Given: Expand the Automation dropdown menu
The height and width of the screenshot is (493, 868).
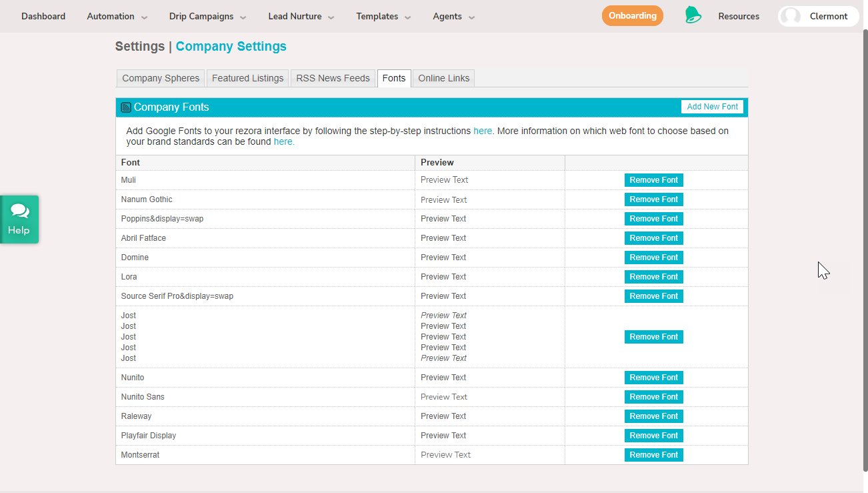Looking at the screenshot, I should pos(117,16).
